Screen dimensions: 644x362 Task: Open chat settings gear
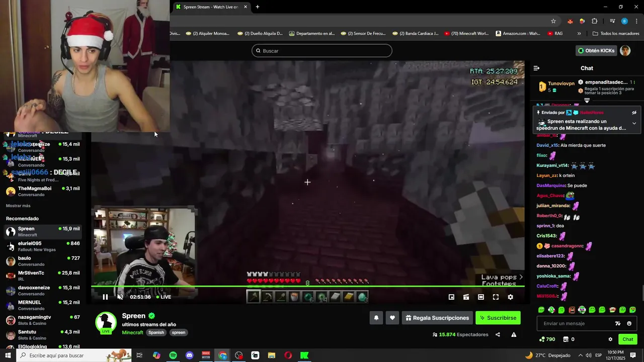point(610,339)
